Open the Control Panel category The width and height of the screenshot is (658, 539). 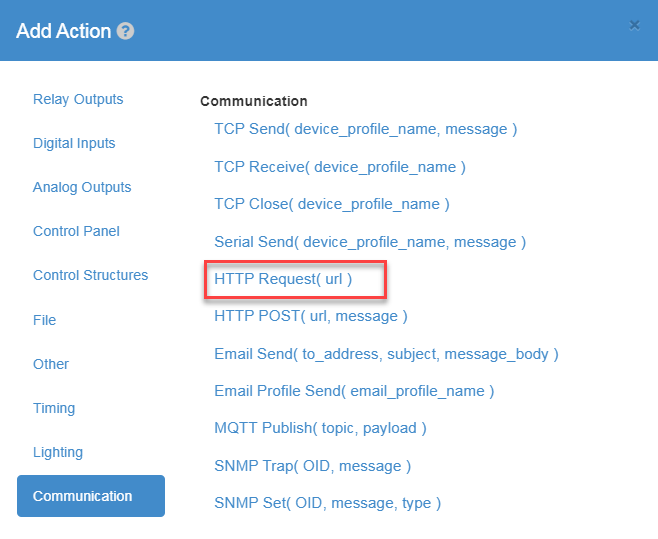pos(76,231)
